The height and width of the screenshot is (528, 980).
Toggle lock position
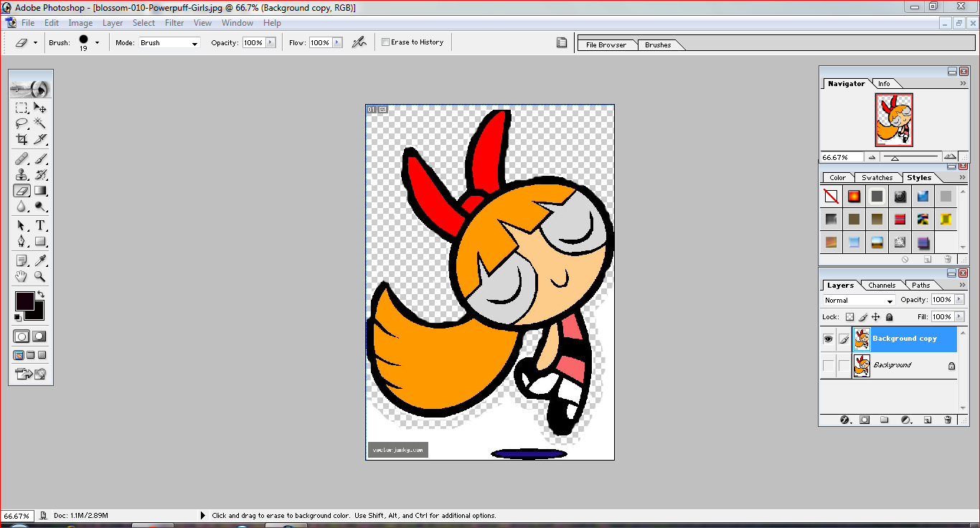[876, 316]
